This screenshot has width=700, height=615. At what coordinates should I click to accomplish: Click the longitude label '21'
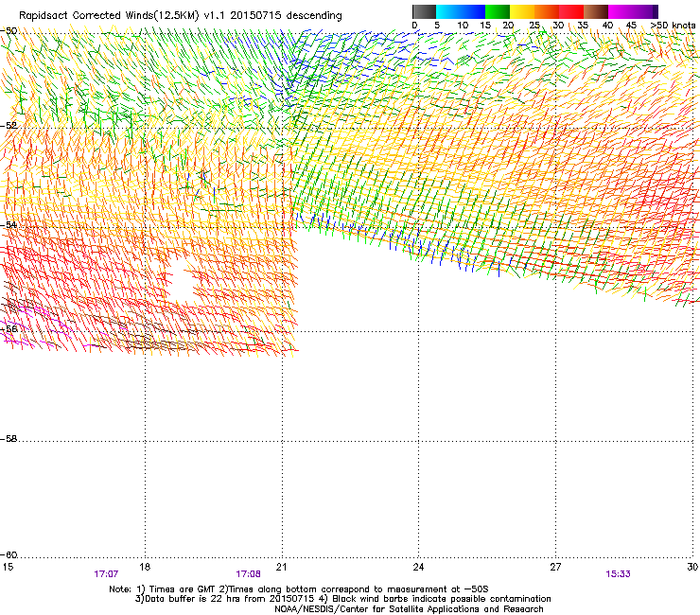[281, 567]
